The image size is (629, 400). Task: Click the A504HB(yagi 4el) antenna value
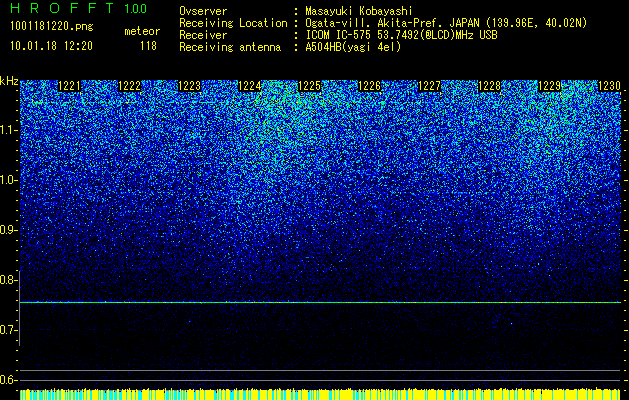[353, 47]
